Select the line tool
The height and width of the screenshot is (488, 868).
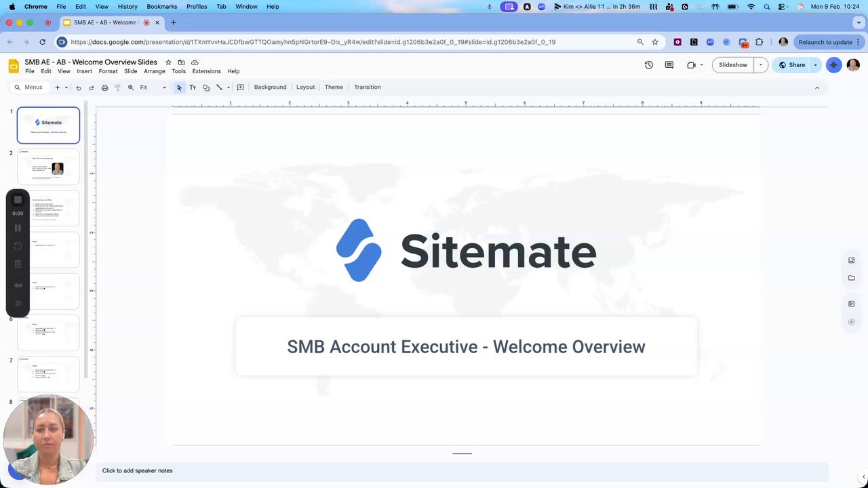click(219, 87)
